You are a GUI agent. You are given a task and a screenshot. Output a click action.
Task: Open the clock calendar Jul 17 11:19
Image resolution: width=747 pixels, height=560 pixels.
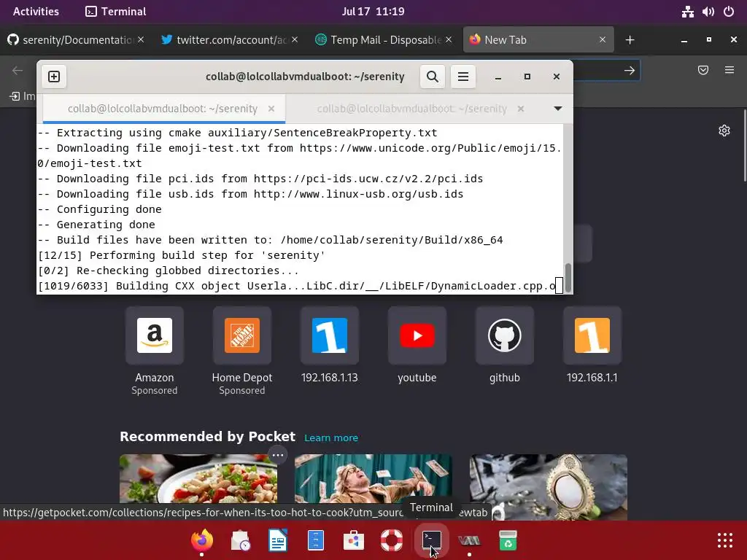pos(373,12)
